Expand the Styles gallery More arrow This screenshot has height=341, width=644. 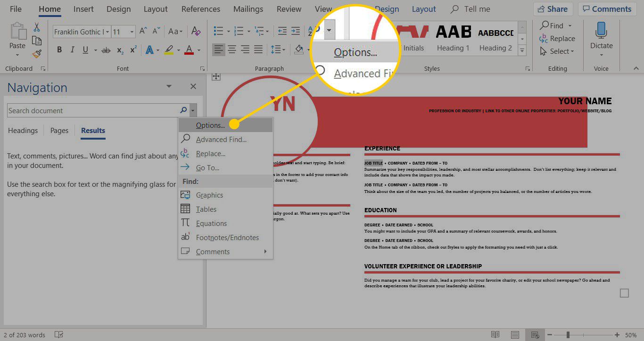(x=522, y=50)
